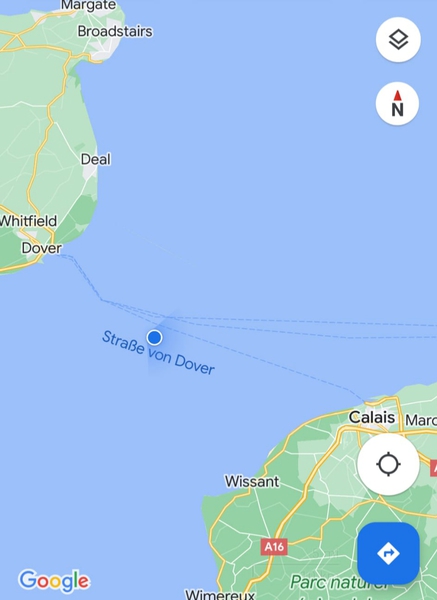Tap the Whitfield place label
The height and width of the screenshot is (600, 437).
pos(28,221)
